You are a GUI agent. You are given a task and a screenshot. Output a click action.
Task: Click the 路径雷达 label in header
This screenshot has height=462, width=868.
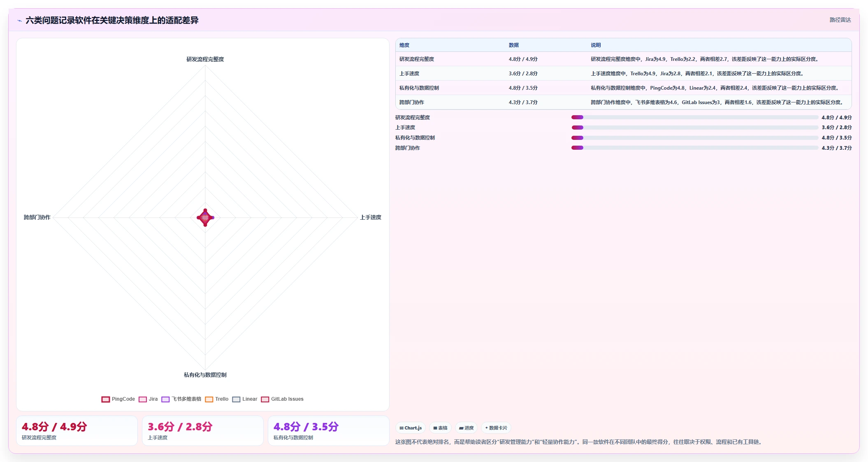click(840, 20)
